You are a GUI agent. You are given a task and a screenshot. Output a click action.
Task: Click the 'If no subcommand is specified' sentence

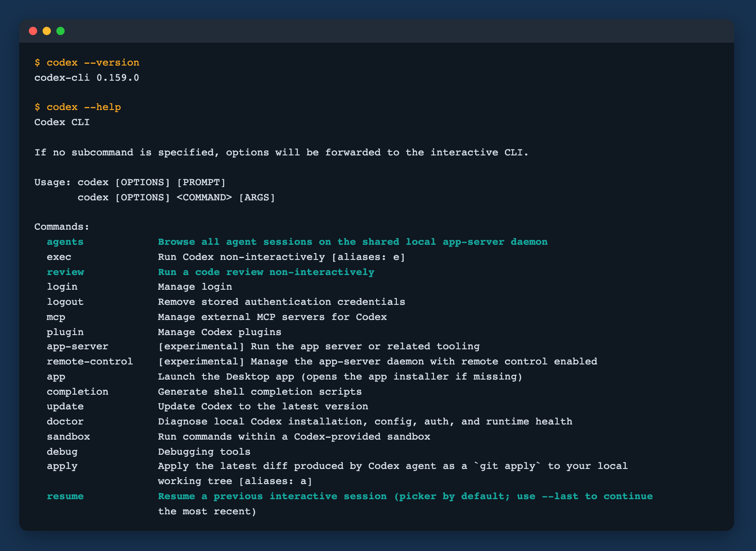tap(282, 152)
